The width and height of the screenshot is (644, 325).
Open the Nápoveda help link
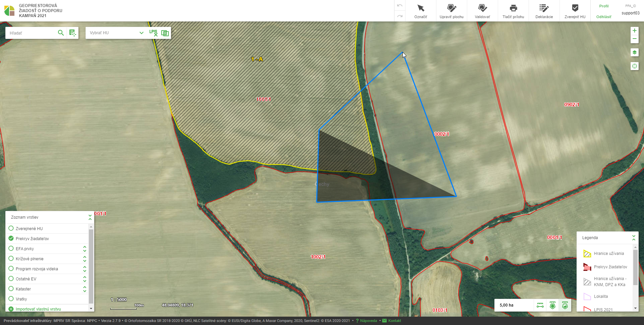point(368,321)
